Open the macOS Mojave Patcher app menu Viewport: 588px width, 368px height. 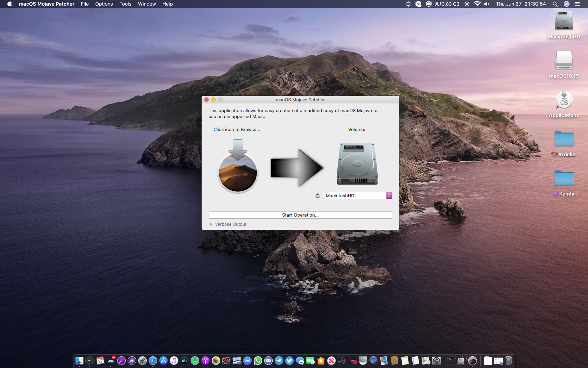click(x=47, y=4)
